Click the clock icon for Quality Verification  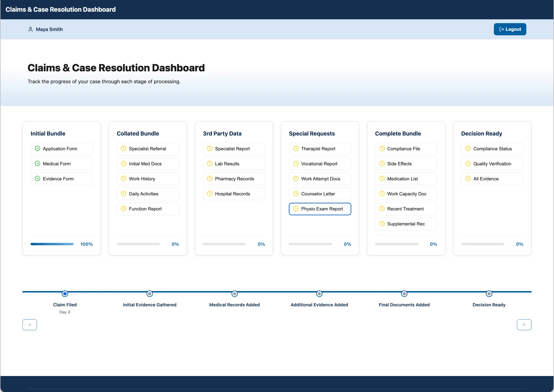click(468, 163)
